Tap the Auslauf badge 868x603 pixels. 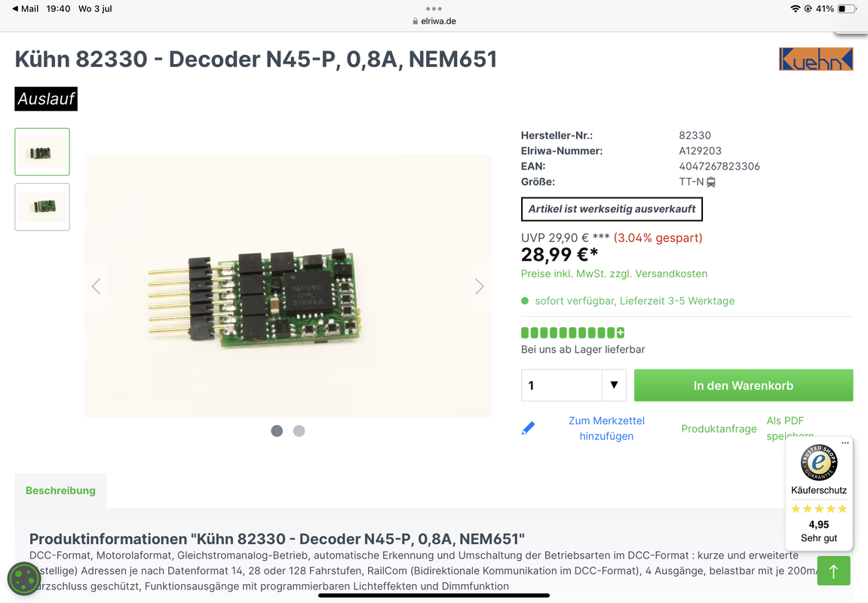(46, 99)
